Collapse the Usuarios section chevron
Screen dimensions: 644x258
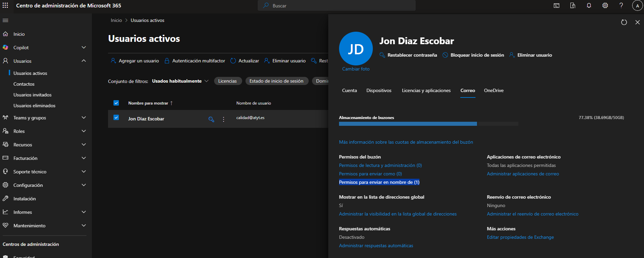coord(84,61)
